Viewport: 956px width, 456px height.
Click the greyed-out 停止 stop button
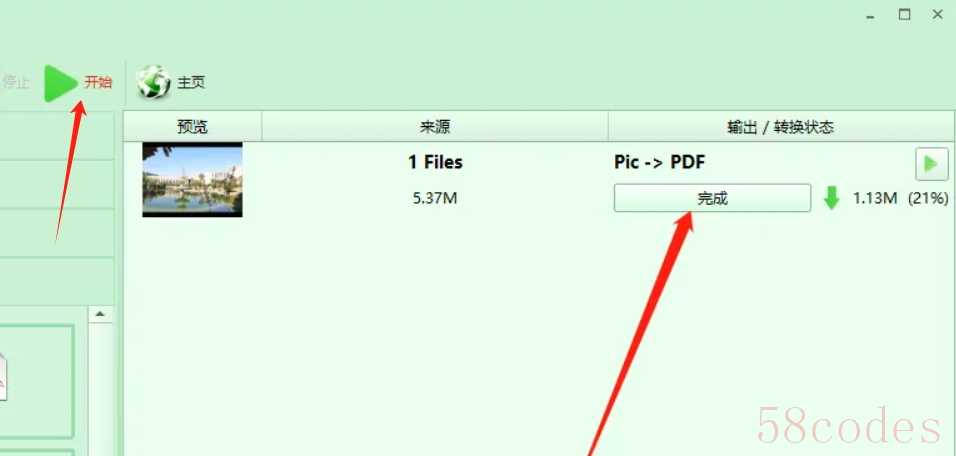(15, 82)
